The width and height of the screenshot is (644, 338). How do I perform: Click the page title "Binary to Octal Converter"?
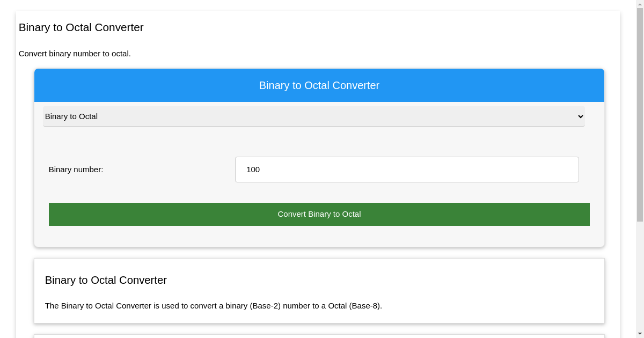click(81, 27)
